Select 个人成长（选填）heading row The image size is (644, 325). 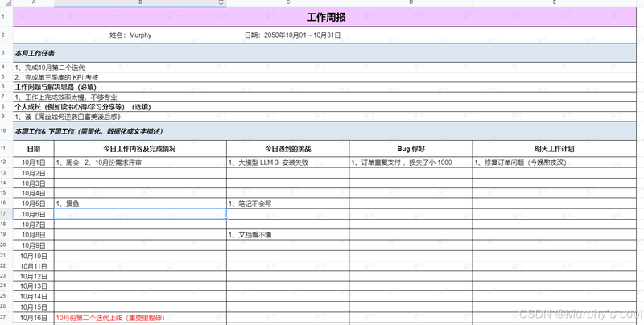324,107
